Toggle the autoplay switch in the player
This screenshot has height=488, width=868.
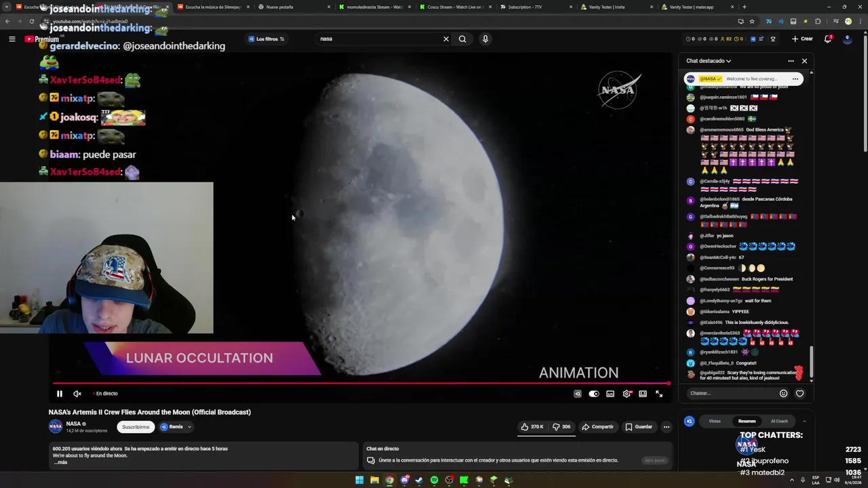[x=594, y=394]
